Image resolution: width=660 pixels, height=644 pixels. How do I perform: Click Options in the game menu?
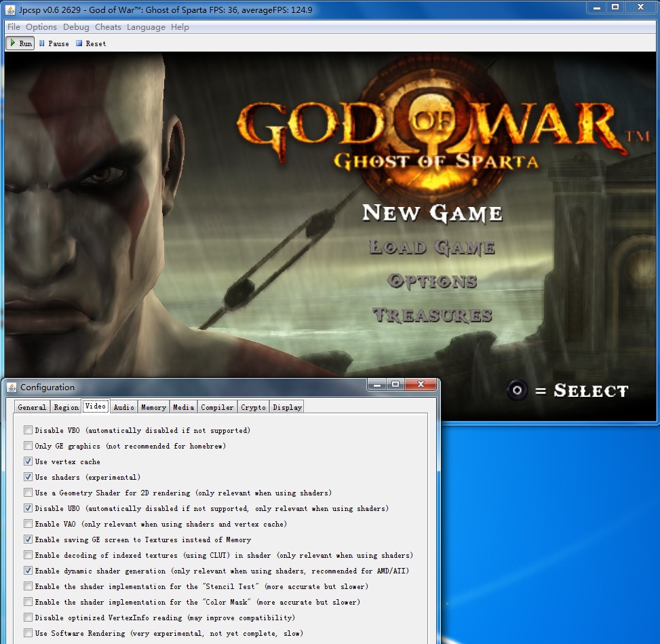tap(432, 281)
